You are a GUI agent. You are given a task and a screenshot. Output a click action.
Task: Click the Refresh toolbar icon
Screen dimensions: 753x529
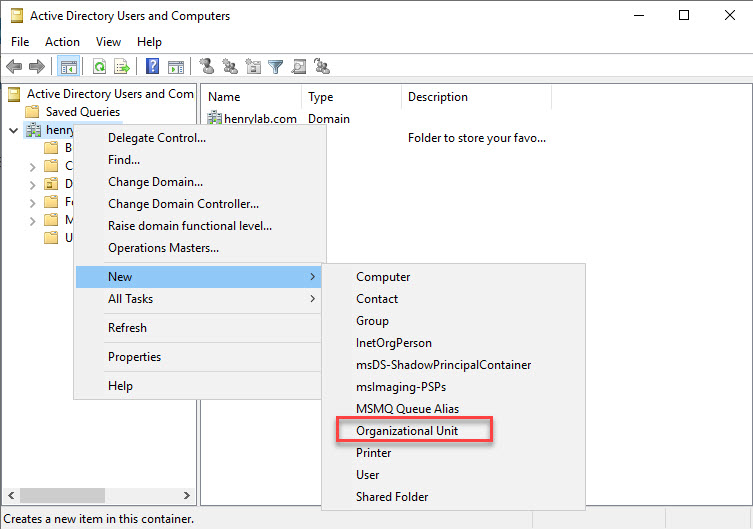[x=99, y=67]
